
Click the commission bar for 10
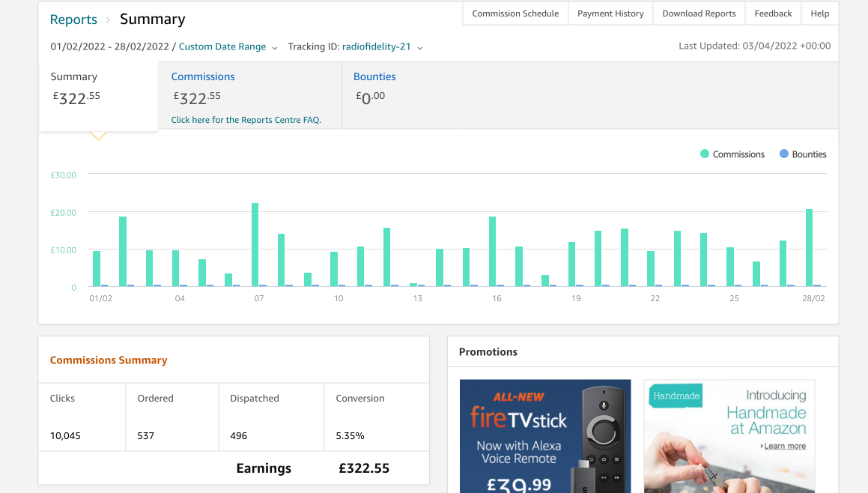point(334,269)
